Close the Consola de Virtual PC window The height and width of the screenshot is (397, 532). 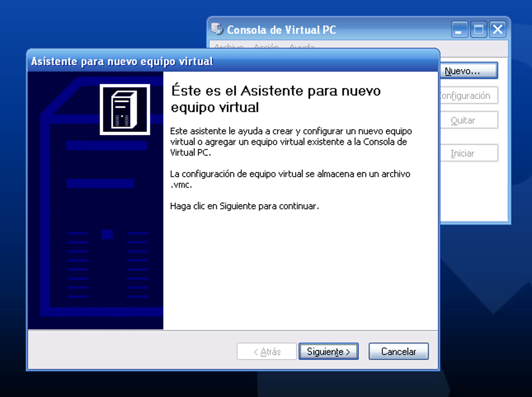pos(498,30)
